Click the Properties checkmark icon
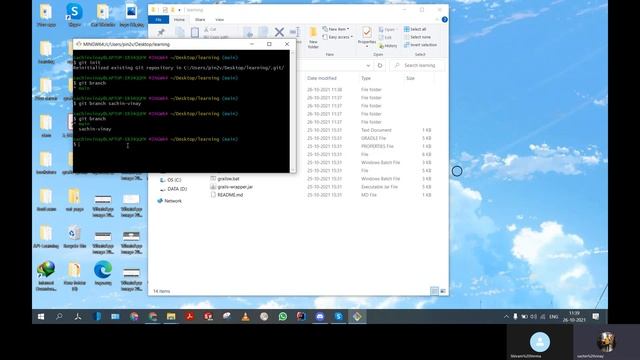This screenshot has height=360, width=640. pyautogui.click(x=367, y=32)
